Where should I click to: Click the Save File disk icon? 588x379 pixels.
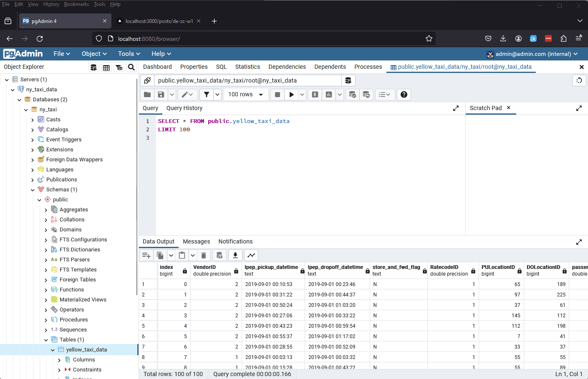click(x=161, y=95)
